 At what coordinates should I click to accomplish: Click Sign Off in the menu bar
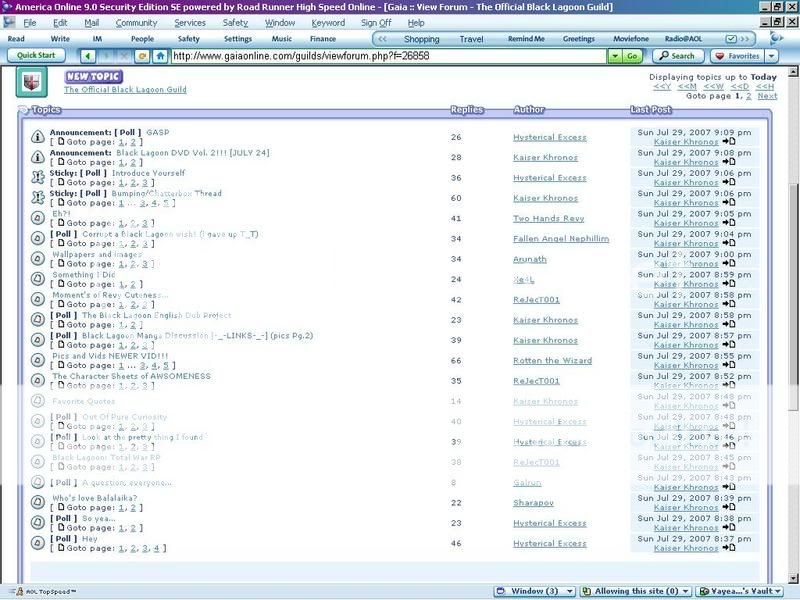[376, 23]
